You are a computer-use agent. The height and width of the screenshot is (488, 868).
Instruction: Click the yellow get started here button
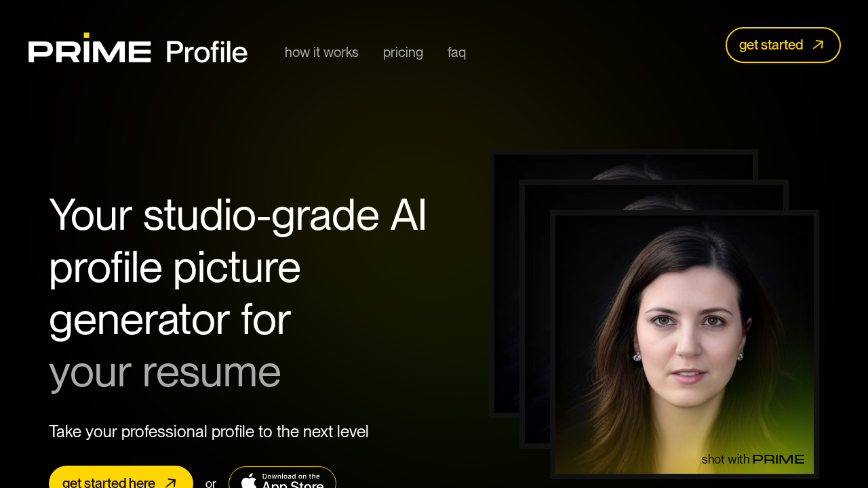(121, 482)
